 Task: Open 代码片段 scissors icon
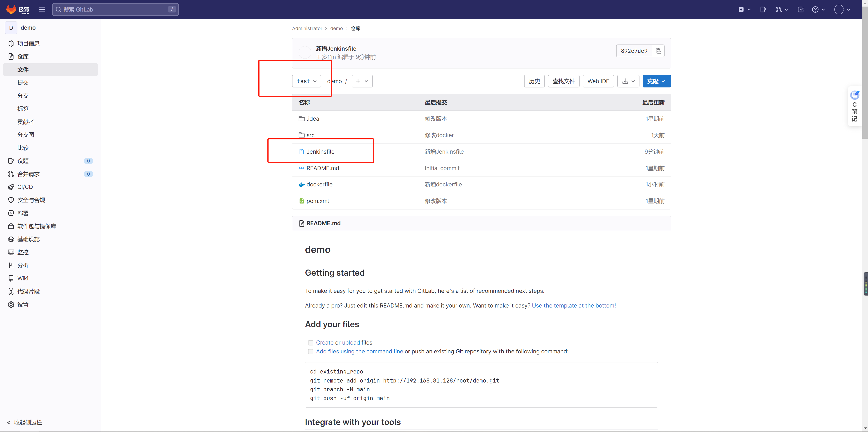coord(11,291)
